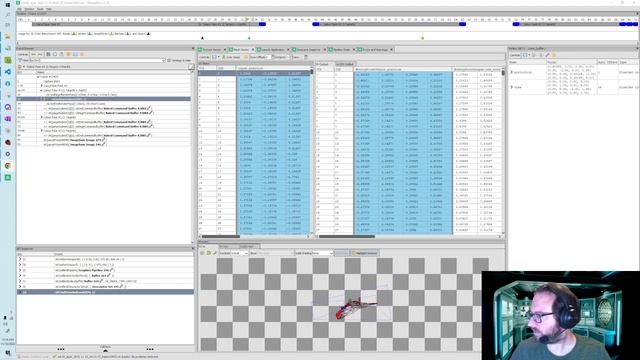This screenshot has height=360, width=640.
Task: Click the last orange icon in Event Browser toolbar
Action: pyautogui.click(x=82, y=54)
